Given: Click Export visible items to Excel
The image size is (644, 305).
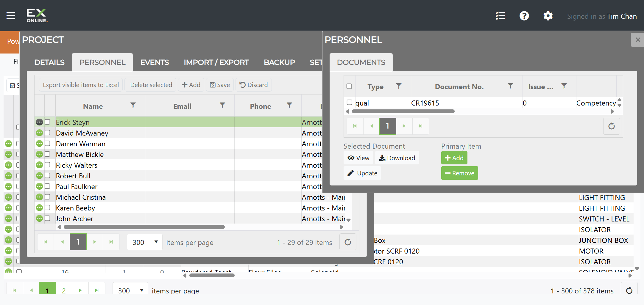Looking at the screenshot, I should 81,85.
